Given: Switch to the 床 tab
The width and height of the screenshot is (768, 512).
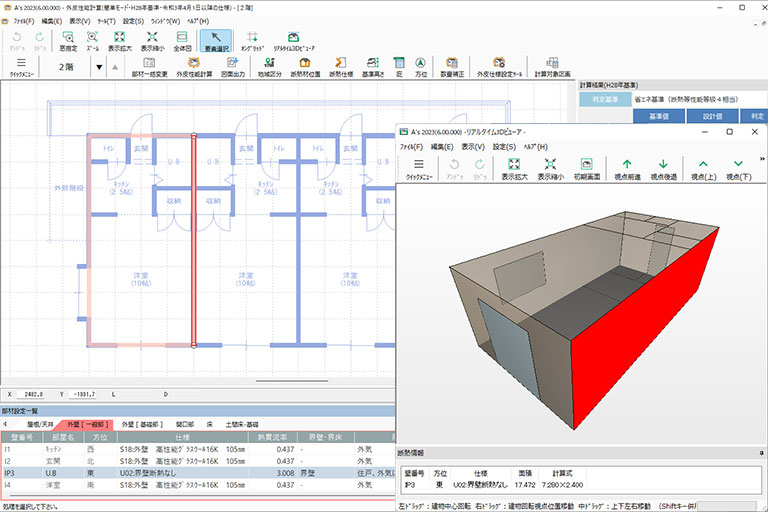Looking at the screenshot, I should 210,424.
